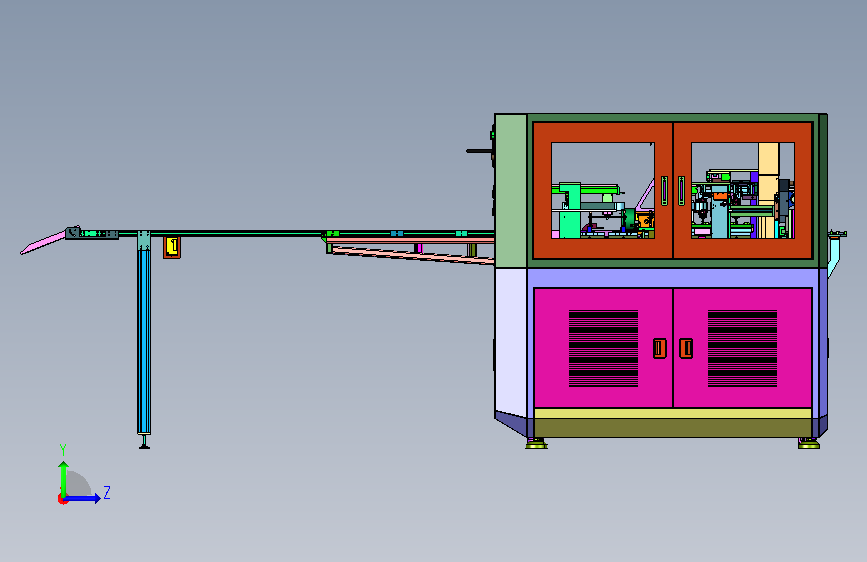Select the black lever on machine's left side
Image resolution: width=867 pixels, height=562 pixels.
click(x=479, y=150)
